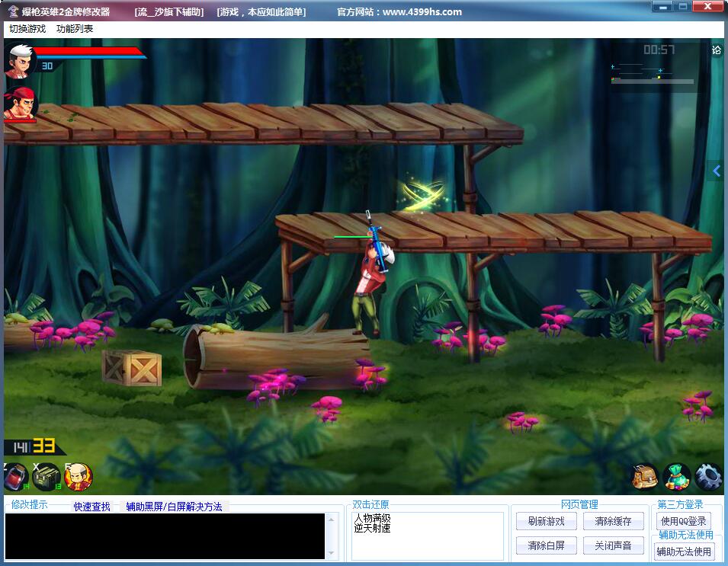Image resolution: width=728 pixels, height=566 pixels.
Task: Click the 论 forum icon
Action: [717, 50]
